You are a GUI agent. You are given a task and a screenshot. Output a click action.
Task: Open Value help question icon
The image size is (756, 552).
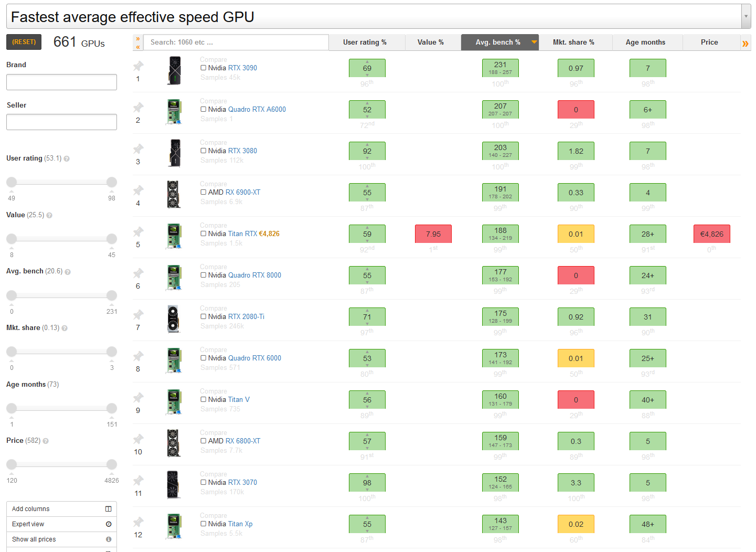[x=49, y=215]
